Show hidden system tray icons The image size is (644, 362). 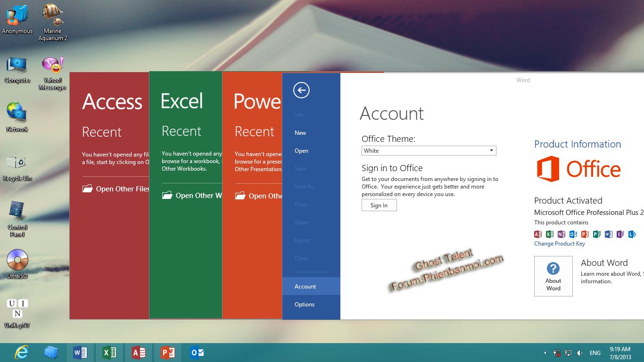coord(545,353)
